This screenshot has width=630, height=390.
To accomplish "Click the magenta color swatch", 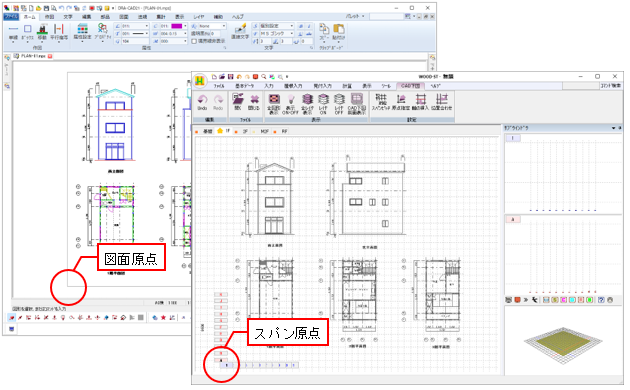I will point(176,26).
